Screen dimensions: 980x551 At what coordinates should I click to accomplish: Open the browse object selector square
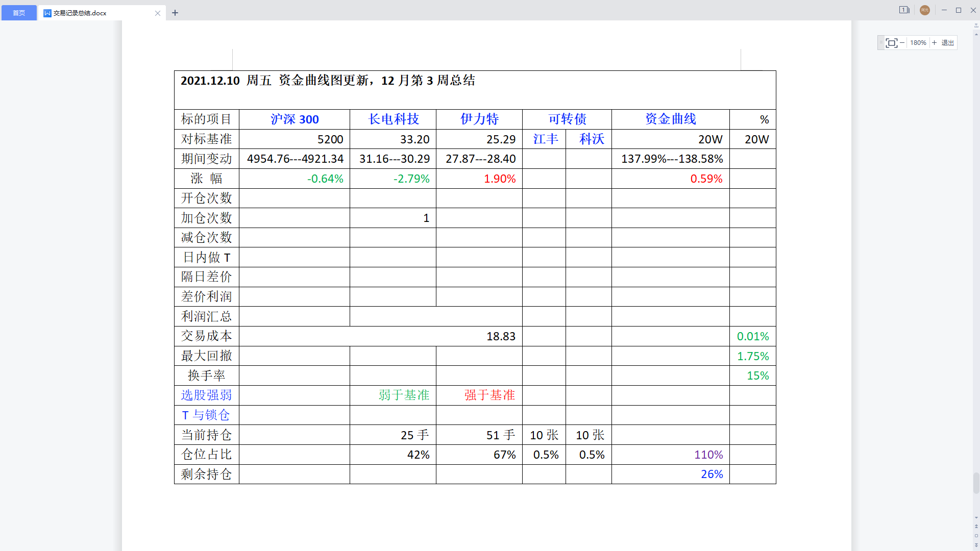click(x=976, y=536)
